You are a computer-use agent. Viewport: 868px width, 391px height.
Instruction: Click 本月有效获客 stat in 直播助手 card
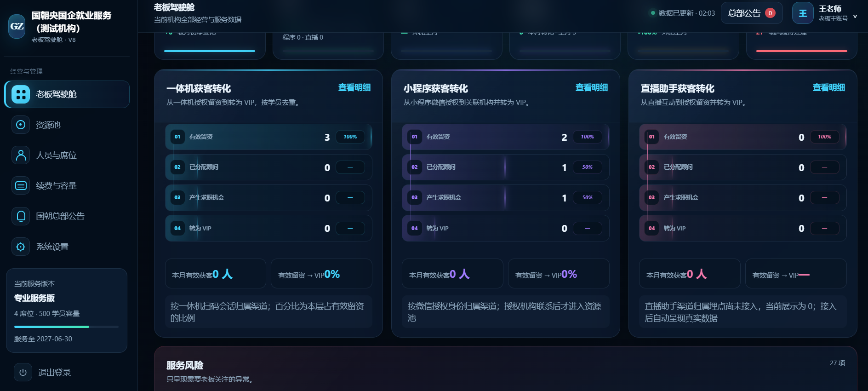pos(690,274)
